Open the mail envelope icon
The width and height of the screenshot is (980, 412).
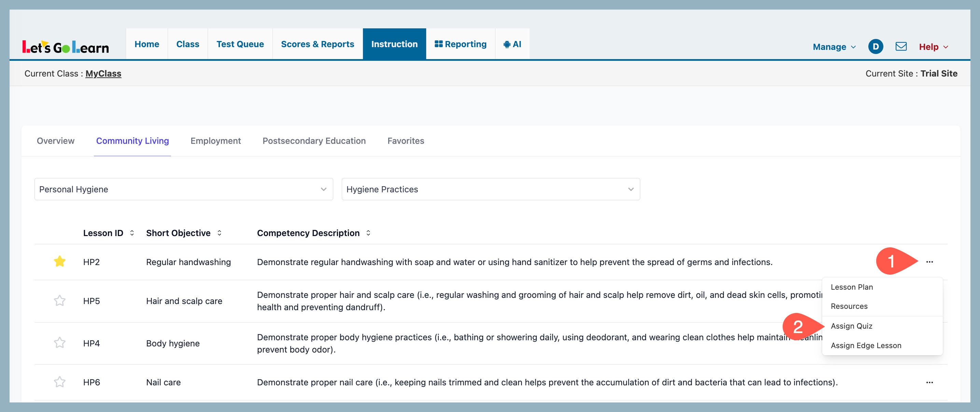tap(901, 46)
